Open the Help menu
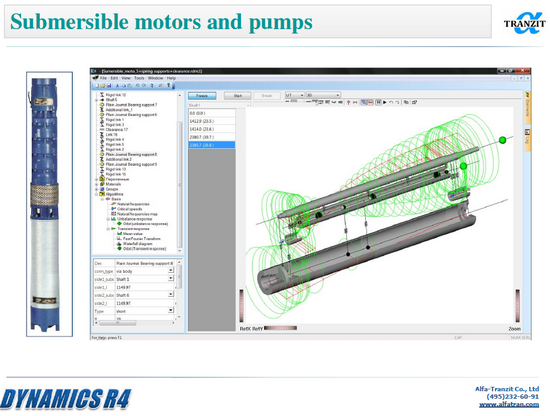 [x=171, y=78]
